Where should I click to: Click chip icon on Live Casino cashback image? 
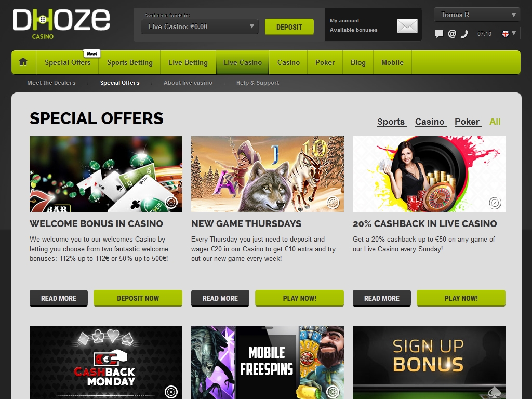pyautogui.click(x=495, y=203)
